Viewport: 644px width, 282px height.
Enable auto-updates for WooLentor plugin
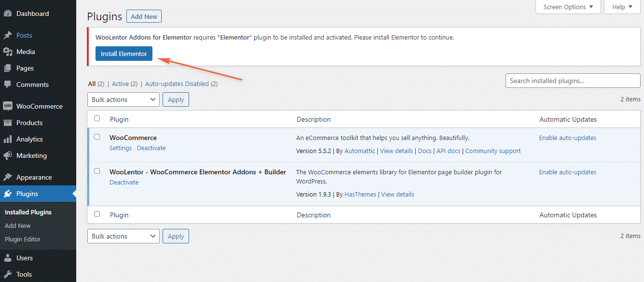point(567,172)
